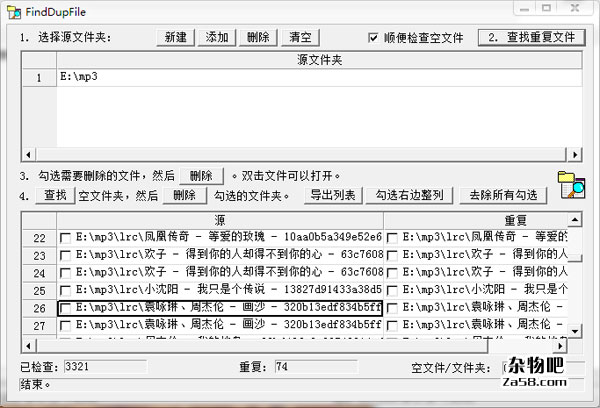Click source folder list scroll right arrow

pos(575,155)
